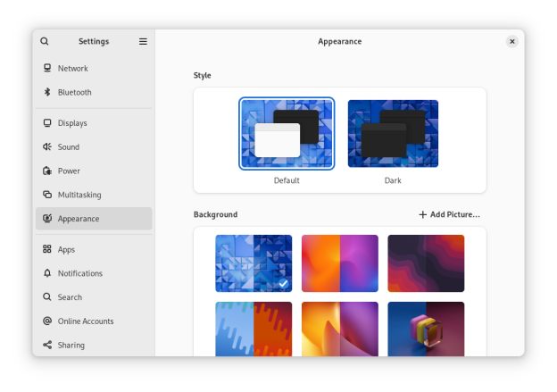This screenshot has width=557, height=392.
Task: Select the glass cube wallpaper
Action: click(x=426, y=329)
